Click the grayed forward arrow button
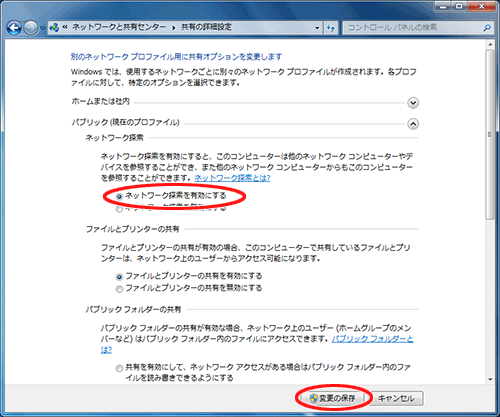The image size is (500, 417). pyautogui.click(x=31, y=28)
